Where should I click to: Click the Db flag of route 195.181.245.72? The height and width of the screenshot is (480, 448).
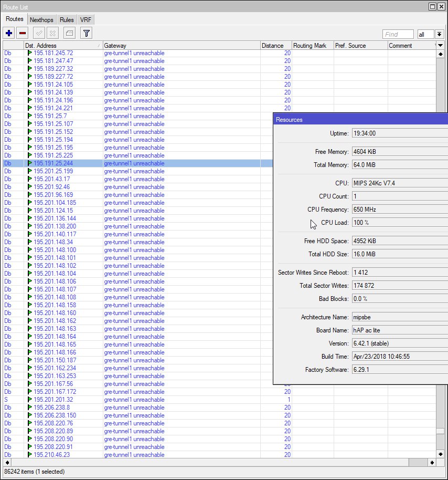[x=8, y=53]
